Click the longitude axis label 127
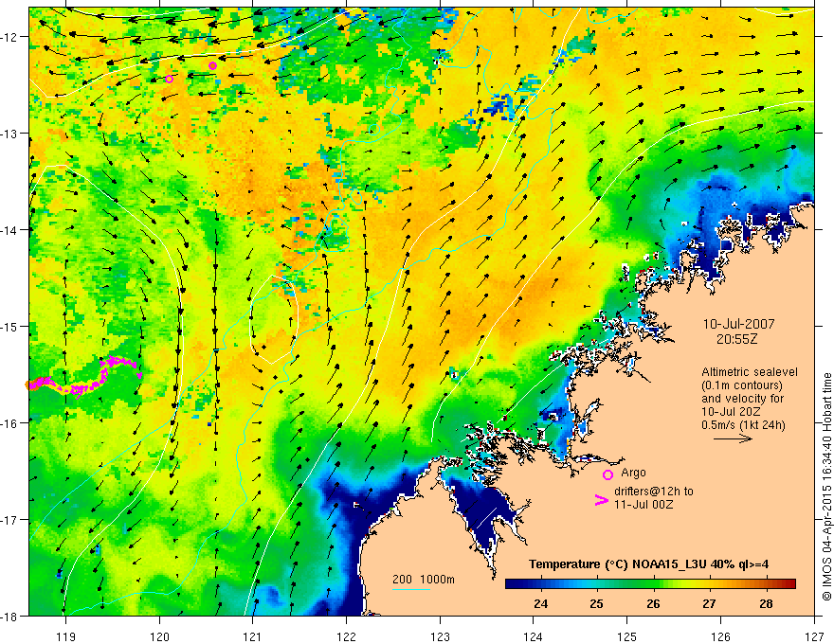834x644 pixels. (814, 636)
